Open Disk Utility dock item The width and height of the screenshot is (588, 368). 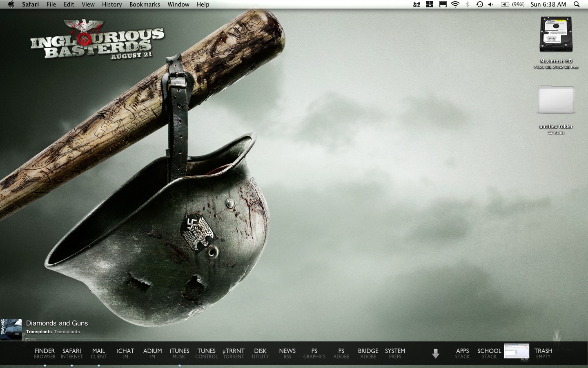pos(261,353)
